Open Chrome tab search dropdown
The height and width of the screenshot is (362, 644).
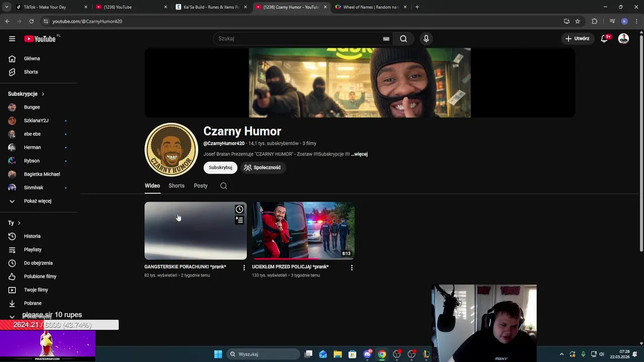(7, 7)
